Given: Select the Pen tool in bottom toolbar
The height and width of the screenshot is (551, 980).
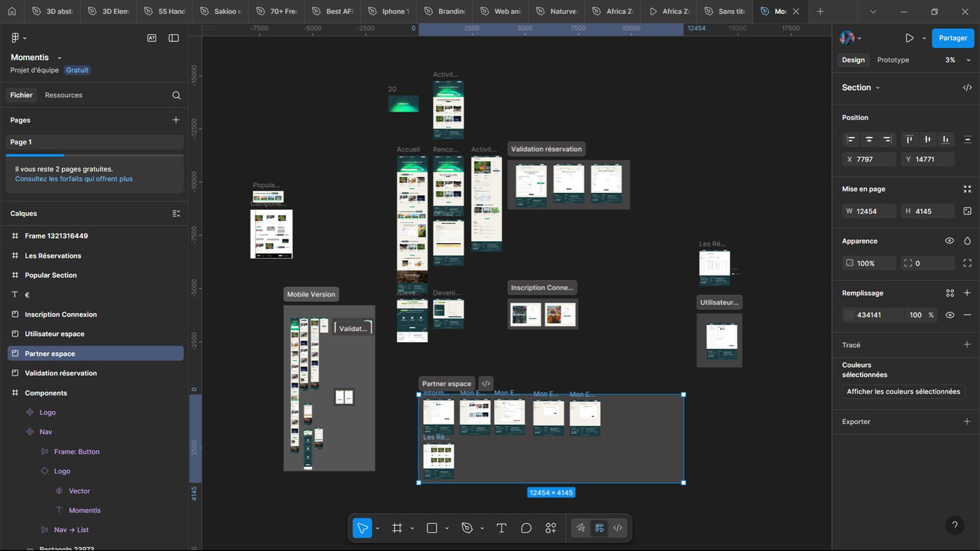Looking at the screenshot, I should (x=467, y=528).
